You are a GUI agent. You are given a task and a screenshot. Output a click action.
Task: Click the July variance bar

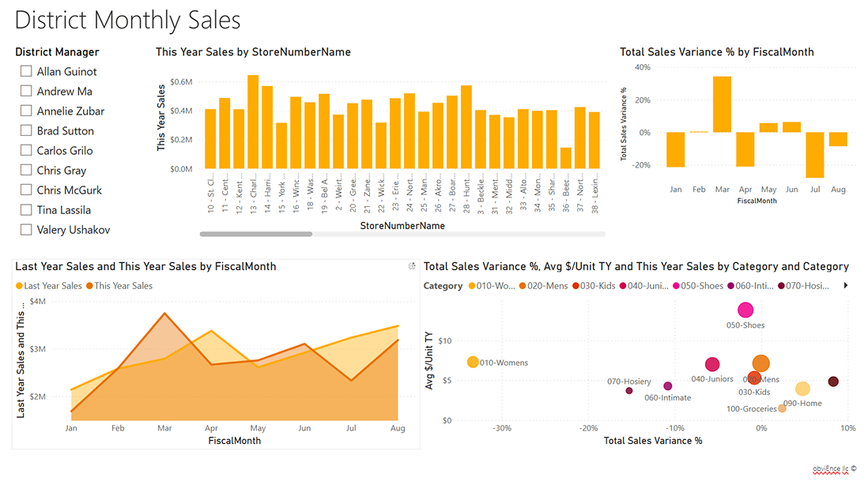click(x=815, y=155)
